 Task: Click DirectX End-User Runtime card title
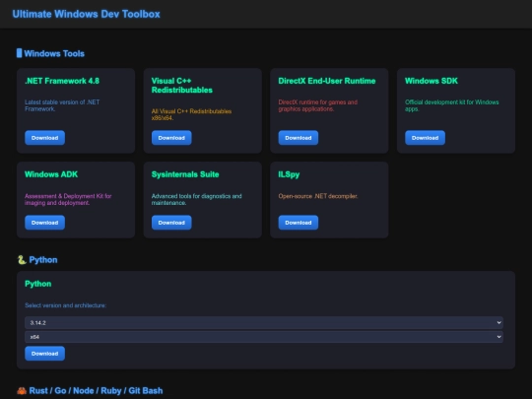point(327,81)
